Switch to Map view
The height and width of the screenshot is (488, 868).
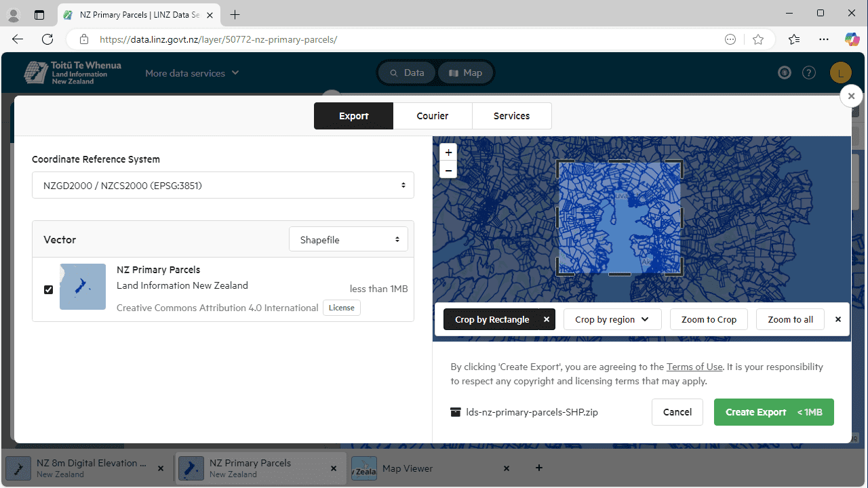pyautogui.click(x=465, y=73)
